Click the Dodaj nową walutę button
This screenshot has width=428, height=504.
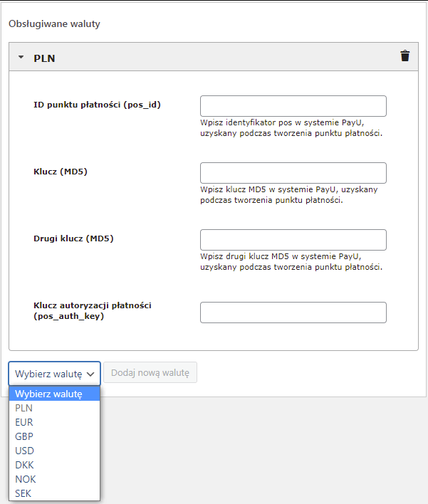point(150,372)
